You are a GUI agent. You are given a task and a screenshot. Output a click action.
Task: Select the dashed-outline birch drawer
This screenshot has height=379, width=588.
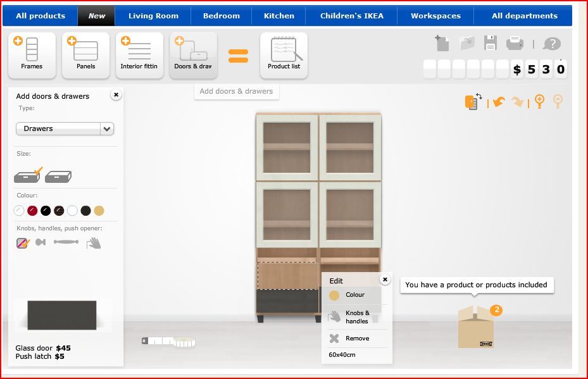[x=287, y=275]
